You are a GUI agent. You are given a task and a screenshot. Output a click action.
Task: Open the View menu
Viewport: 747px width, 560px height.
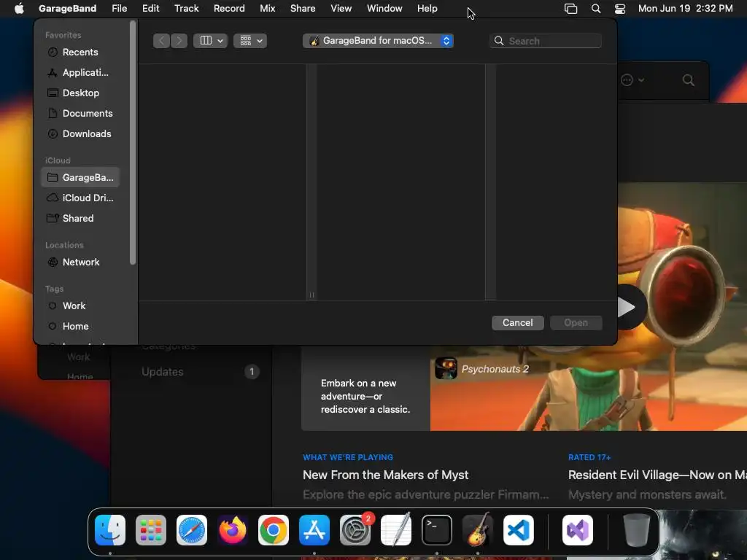[341, 9]
